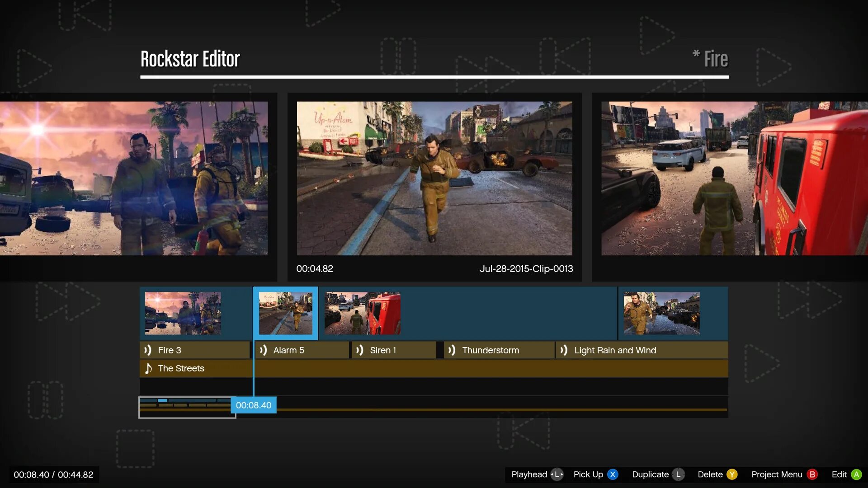Image resolution: width=868 pixels, height=488 pixels.
Task: Click the X controller icon beside Pick Up
Action: (x=613, y=474)
